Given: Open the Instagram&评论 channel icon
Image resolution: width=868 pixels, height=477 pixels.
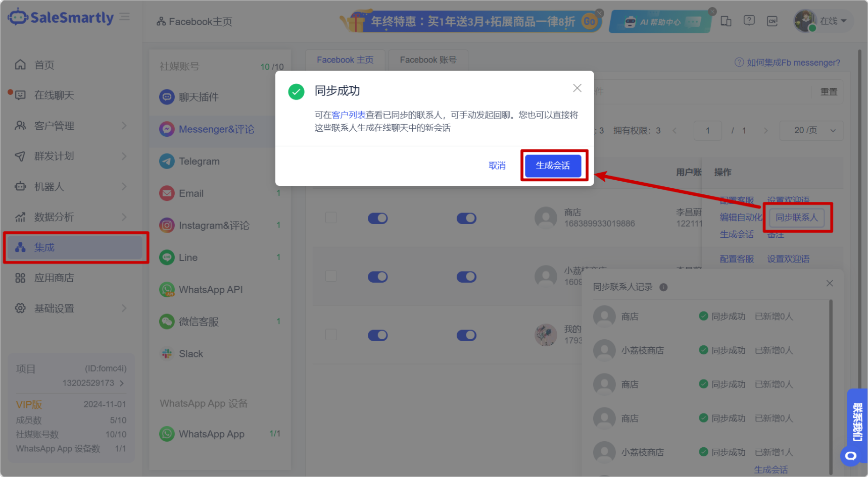Looking at the screenshot, I should 167,225.
